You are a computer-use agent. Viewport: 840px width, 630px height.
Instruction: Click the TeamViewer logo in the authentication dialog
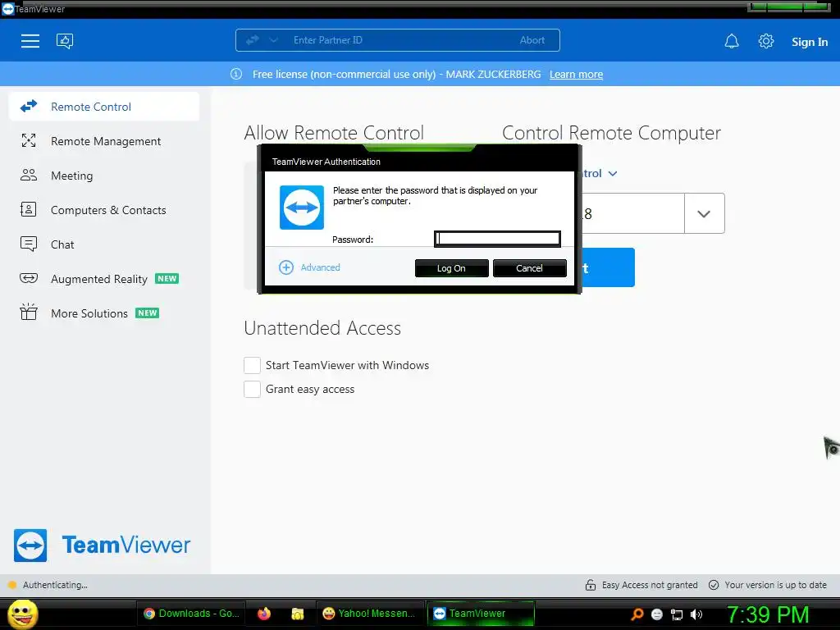pyautogui.click(x=302, y=208)
